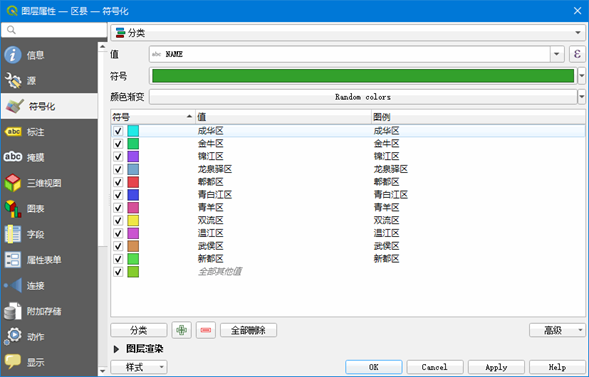The height and width of the screenshot is (377, 589).
Task: Click the search magnifier icon
Action: [11, 30]
